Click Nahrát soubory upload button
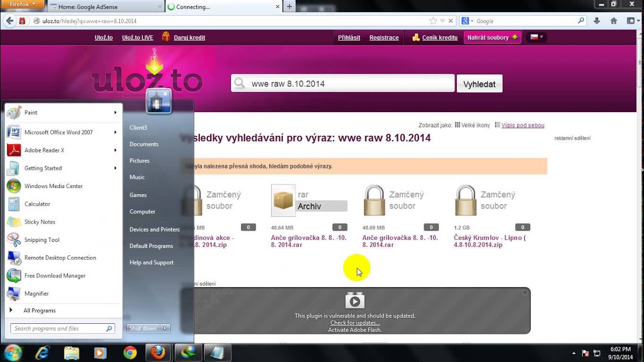The height and width of the screenshot is (362, 644). point(492,38)
